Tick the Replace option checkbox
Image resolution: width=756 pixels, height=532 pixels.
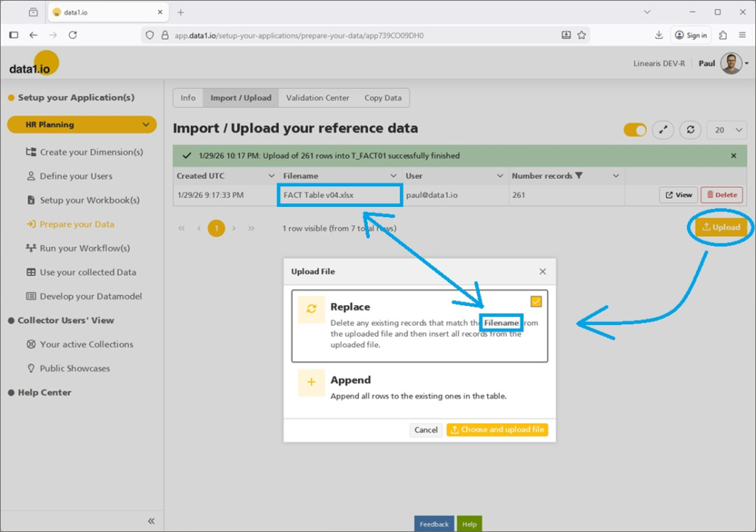536,302
